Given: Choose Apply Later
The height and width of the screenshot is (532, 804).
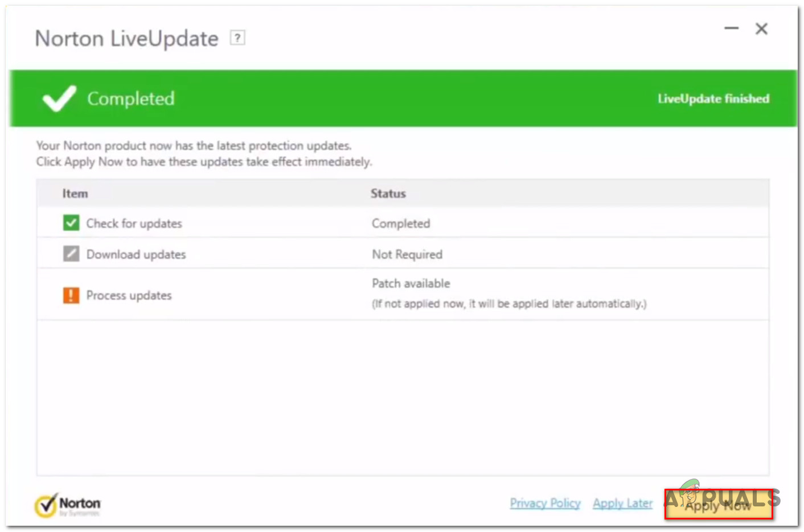Looking at the screenshot, I should 622,504.
